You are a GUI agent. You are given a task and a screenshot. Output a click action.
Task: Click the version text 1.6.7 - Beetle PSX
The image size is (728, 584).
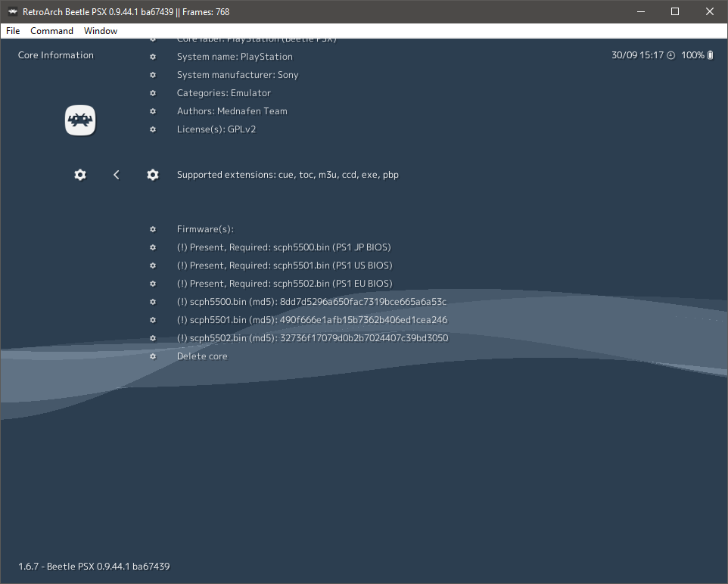(94, 567)
